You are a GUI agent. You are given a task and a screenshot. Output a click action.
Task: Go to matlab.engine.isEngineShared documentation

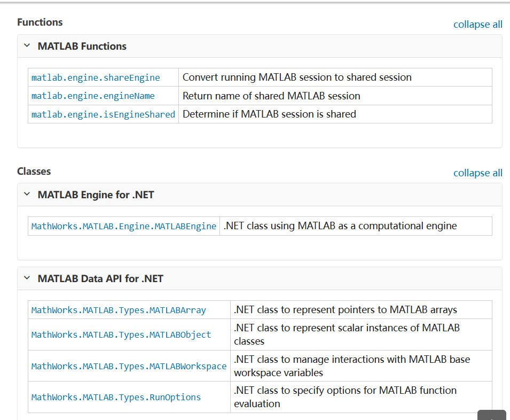pos(103,114)
